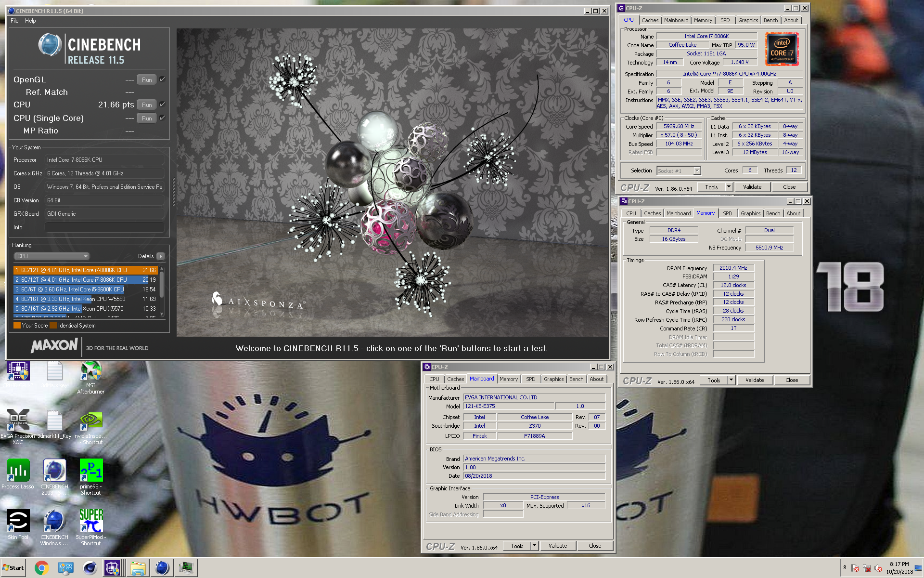Screen dimensions: 924x578
Task: Click Validate in the Mainboard CPU-Z window
Action: click(558, 546)
